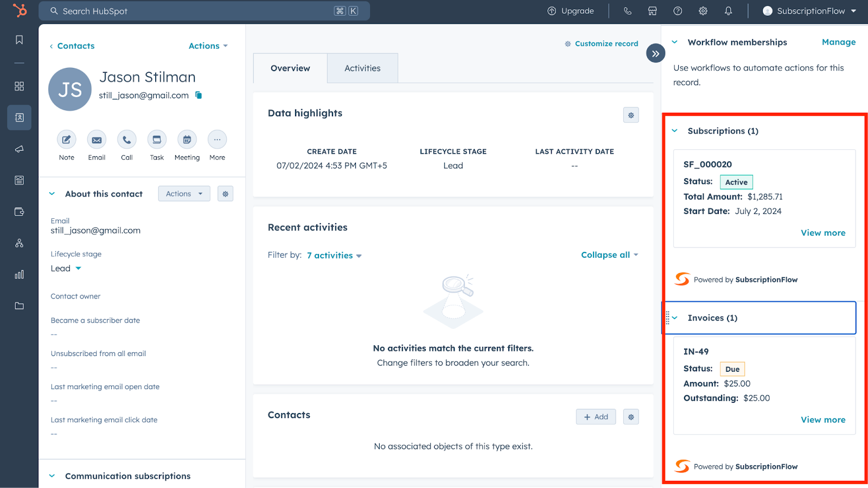Switch to the Overview tab
The height and width of the screenshot is (488, 868).
click(x=290, y=68)
